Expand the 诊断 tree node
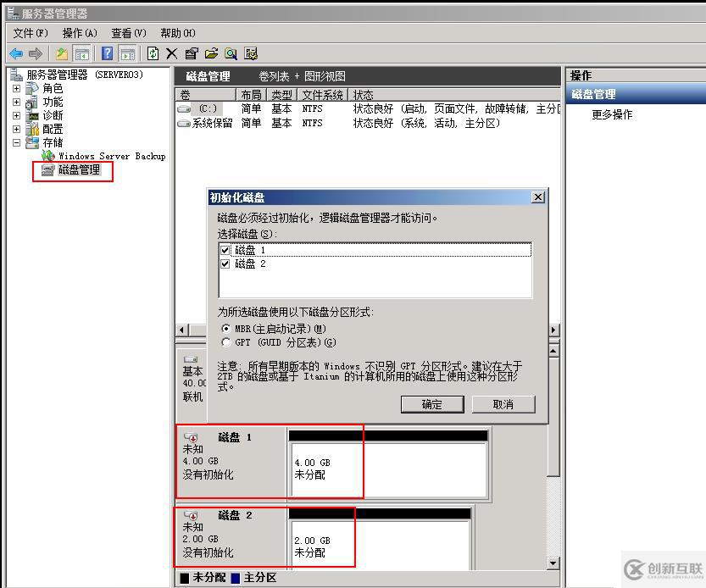This screenshot has height=588, width=706. coord(17,115)
